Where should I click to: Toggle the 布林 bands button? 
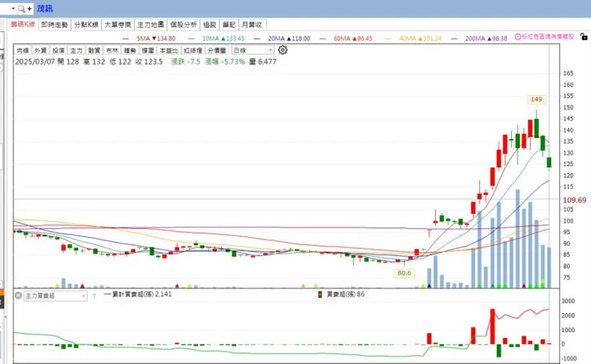[112, 50]
